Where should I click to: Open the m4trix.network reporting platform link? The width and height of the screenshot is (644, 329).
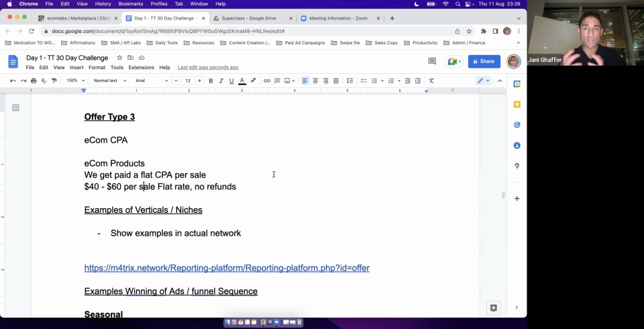tap(227, 268)
